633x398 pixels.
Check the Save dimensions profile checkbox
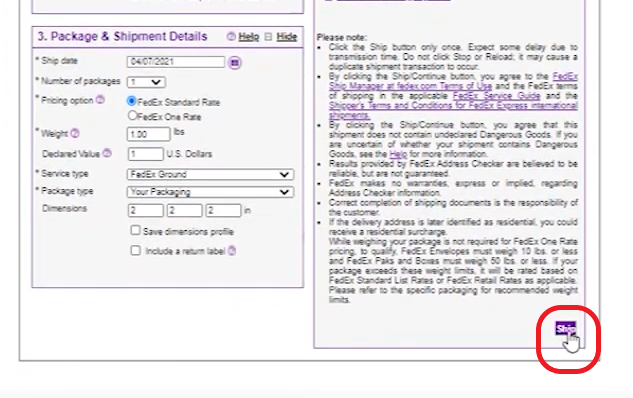point(135,230)
